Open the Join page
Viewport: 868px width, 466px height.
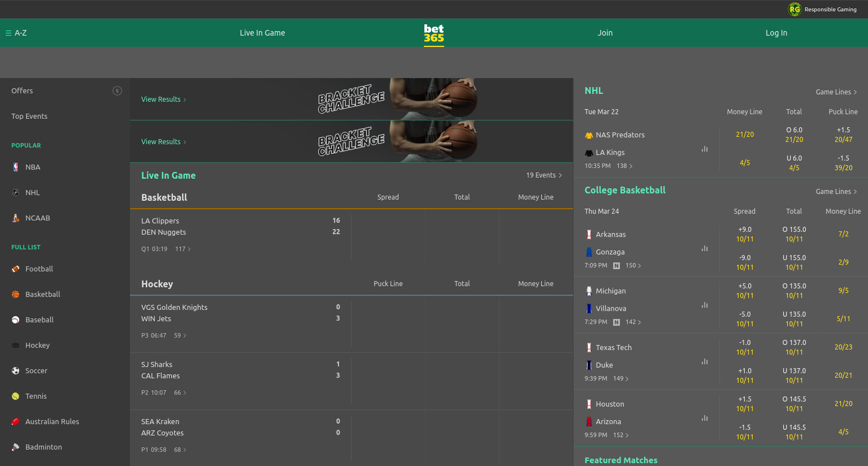pos(605,33)
